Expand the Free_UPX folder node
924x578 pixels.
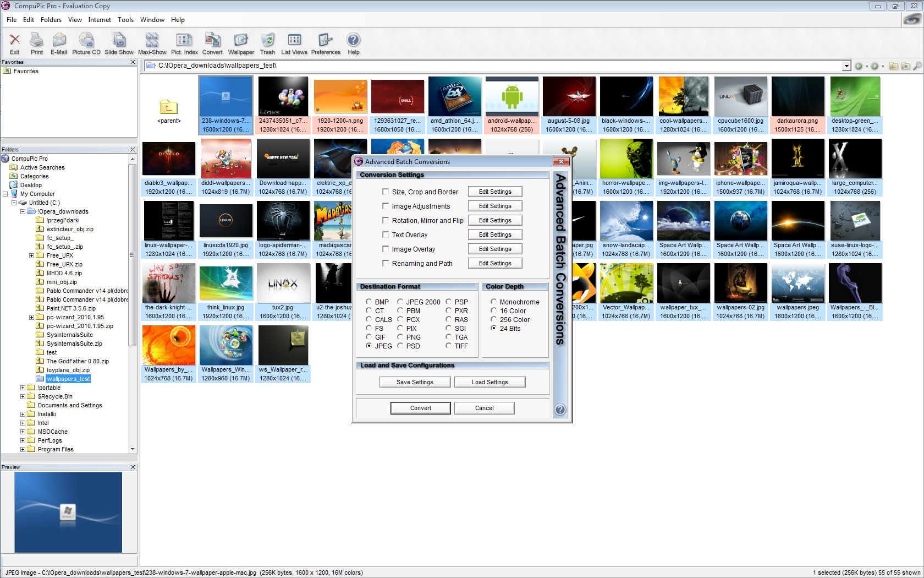32,255
